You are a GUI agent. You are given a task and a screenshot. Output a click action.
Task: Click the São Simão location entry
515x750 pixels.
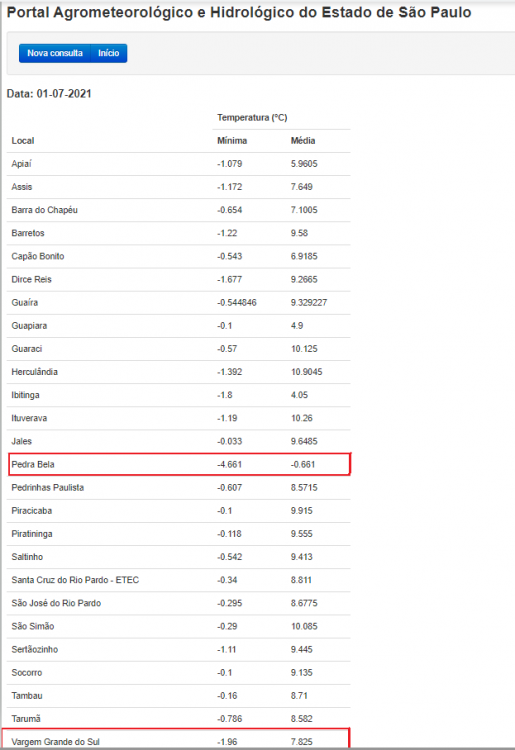[x=33, y=626]
